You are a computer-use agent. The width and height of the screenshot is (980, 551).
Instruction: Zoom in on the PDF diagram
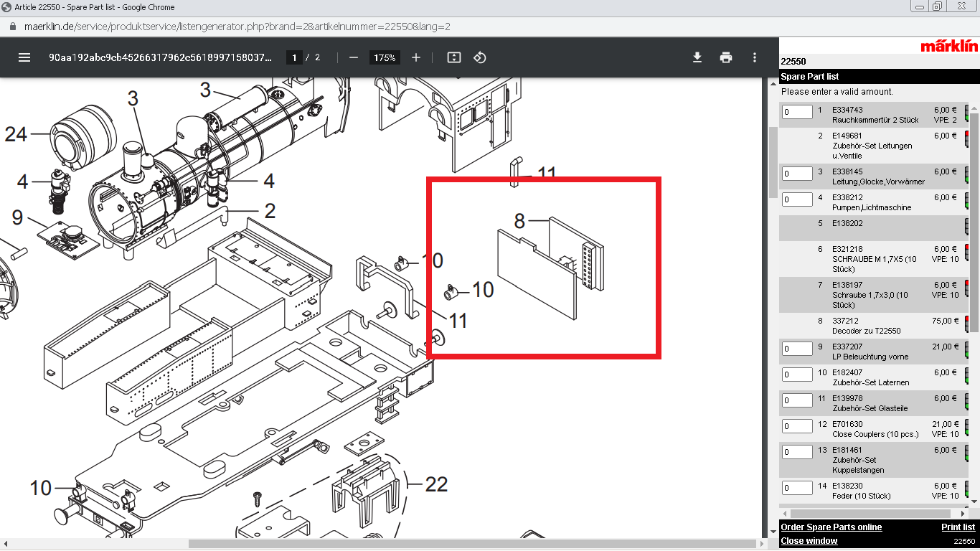(416, 57)
